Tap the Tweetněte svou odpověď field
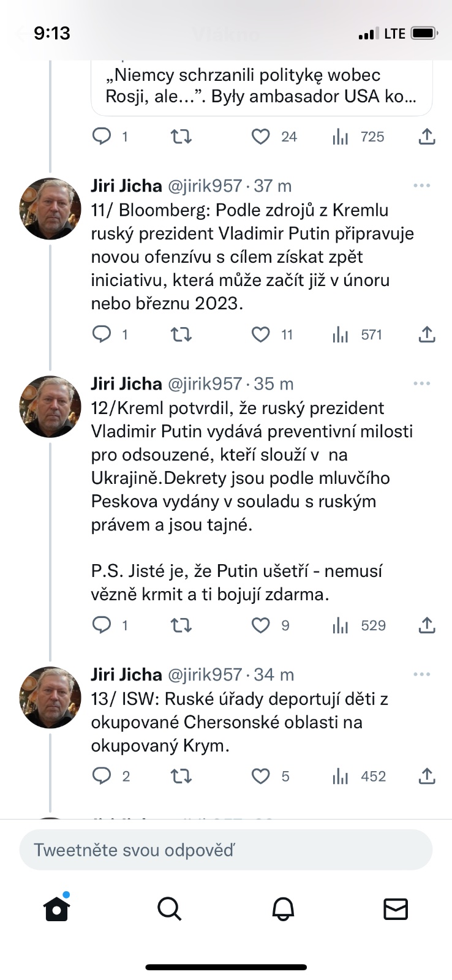Screen dimensions: 452x980 (226, 850)
